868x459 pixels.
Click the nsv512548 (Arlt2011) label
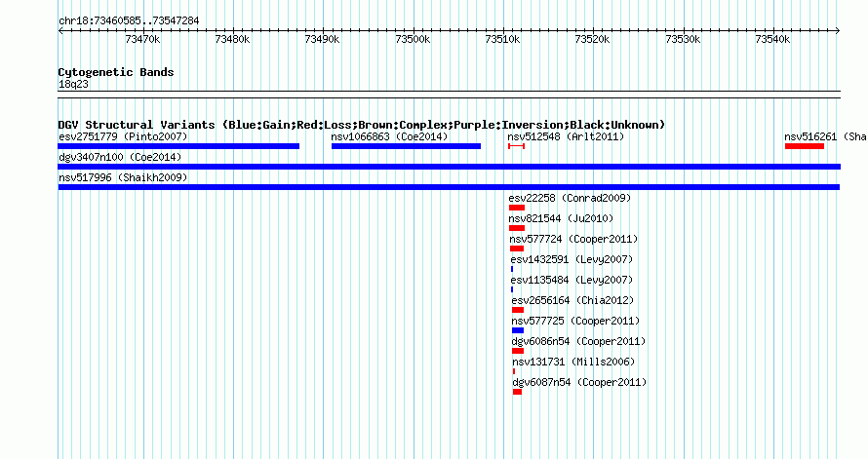566,136
